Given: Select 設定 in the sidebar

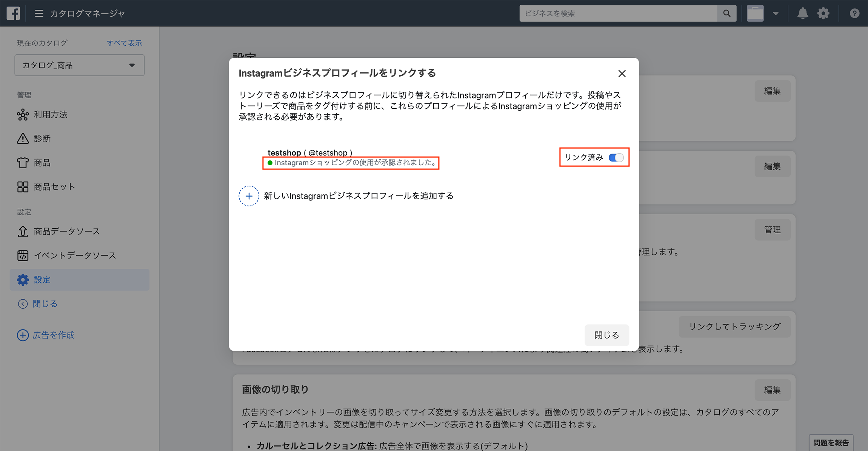Looking at the screenshot, I should pos(79,280).
